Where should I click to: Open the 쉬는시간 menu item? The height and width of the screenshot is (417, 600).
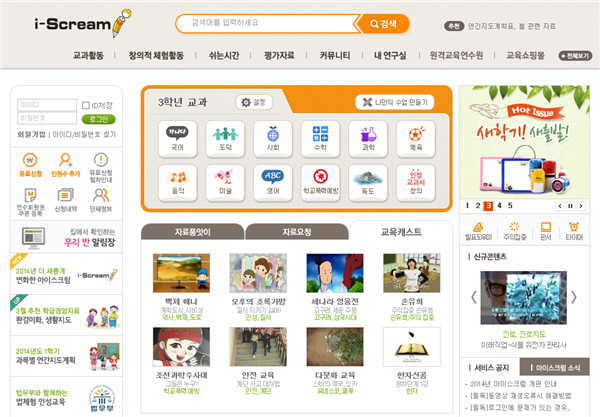pyautogui.click(x=224, y=55)
